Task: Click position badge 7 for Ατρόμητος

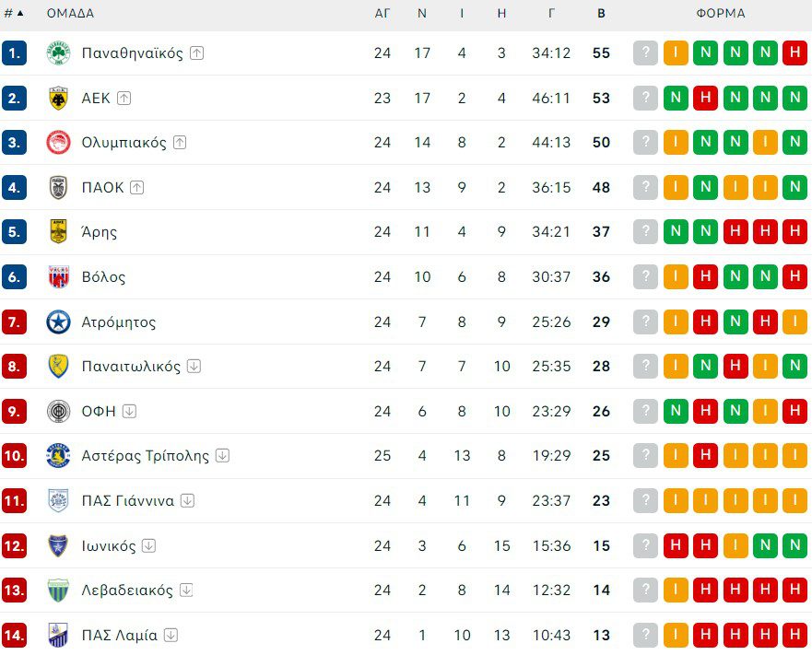Action: 14,322
